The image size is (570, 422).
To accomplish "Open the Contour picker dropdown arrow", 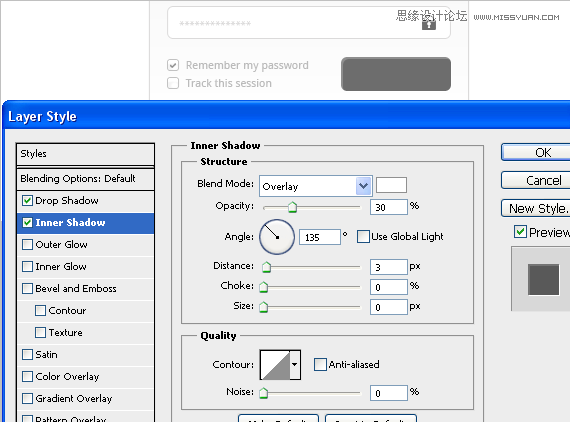I will coord(295,365).
